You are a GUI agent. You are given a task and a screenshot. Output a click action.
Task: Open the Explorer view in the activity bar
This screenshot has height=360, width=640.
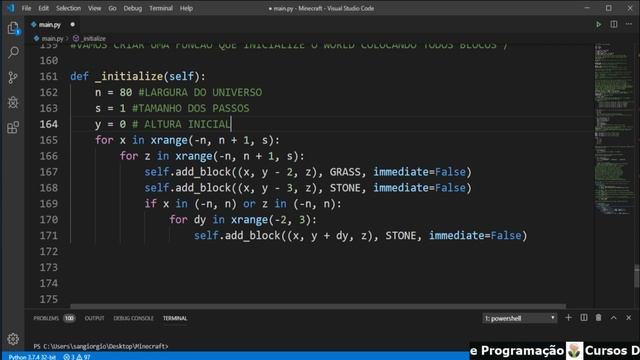coord(13,28)
